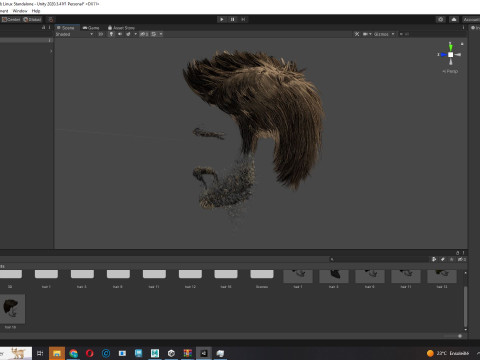The image size is (480, 360).
Task: Start Play mode with the Play button
Action: (x=222, y=19)
